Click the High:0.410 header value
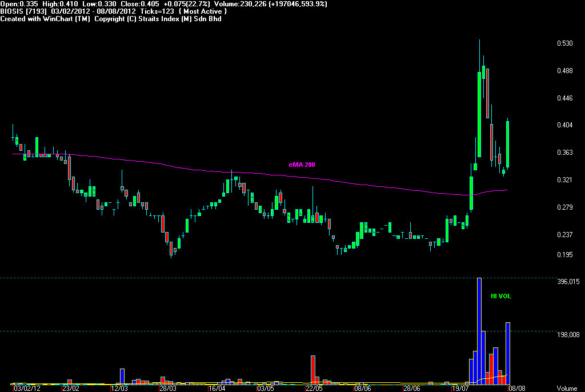Viewport: 585px width, 392px height. click(60, 4)
